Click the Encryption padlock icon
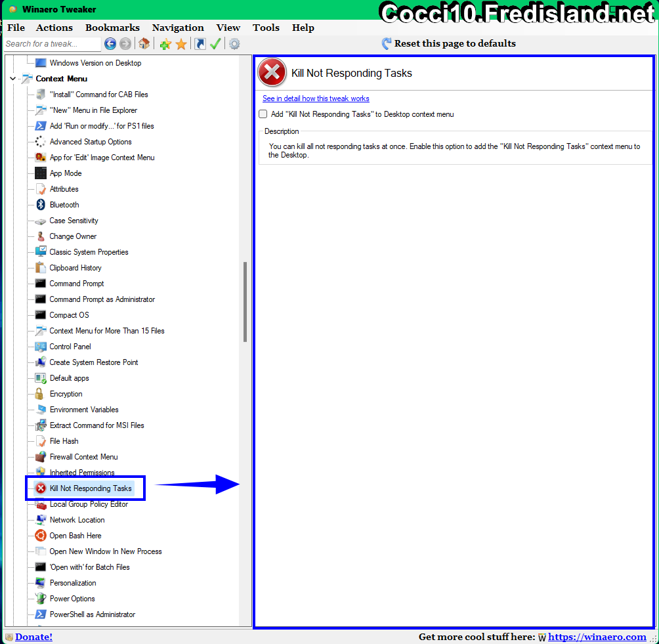This screenshot has width=659, height=644. (x=39, y=394)
